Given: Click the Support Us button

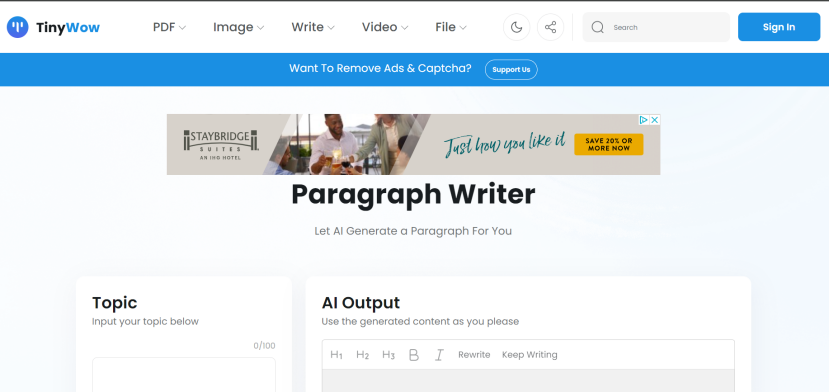Looking at the screenshot, I should [511, 69].
